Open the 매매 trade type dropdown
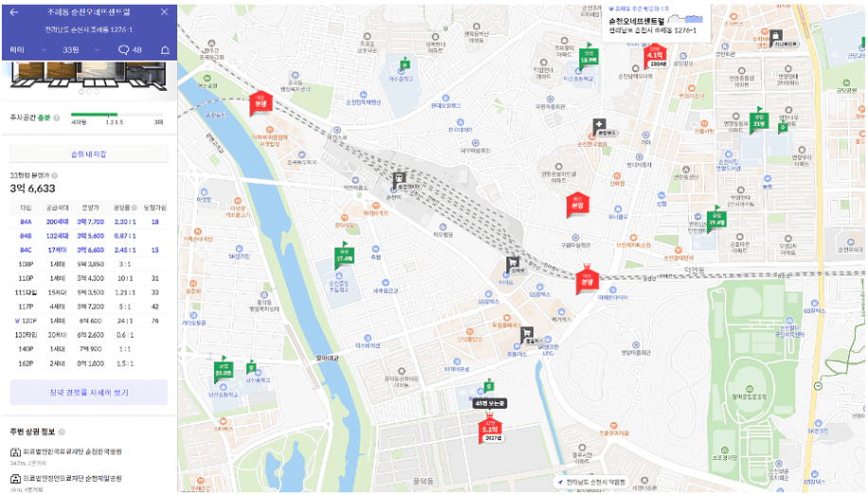This screenshot has width=868, height=495. [x=27, y=50]
